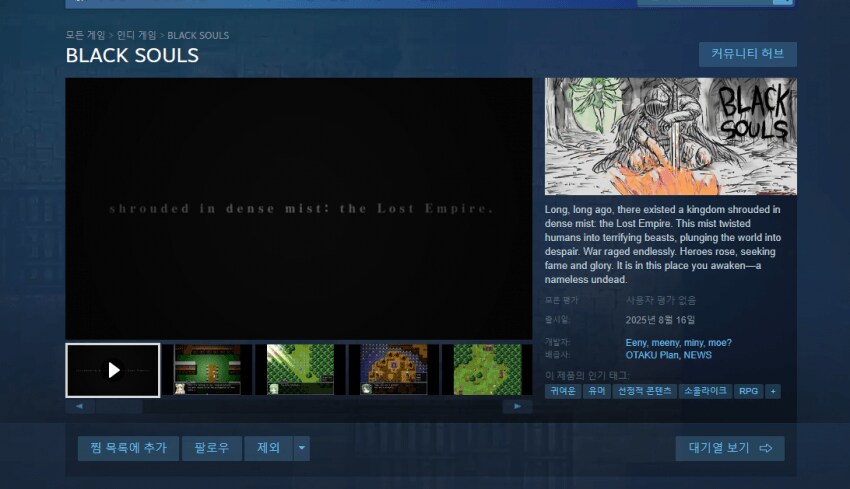Click the game description paragraph text
The height and width of the screenshot is (489, 850).
[663, 244]
